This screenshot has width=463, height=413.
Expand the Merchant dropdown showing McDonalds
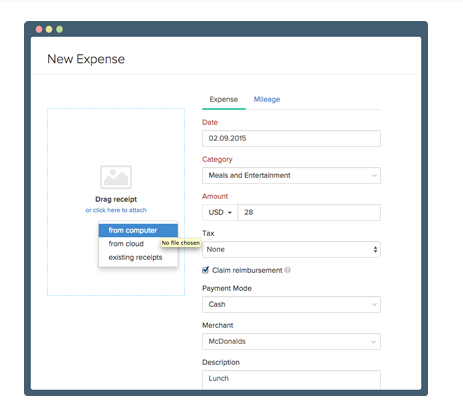[x=291, y=341]
